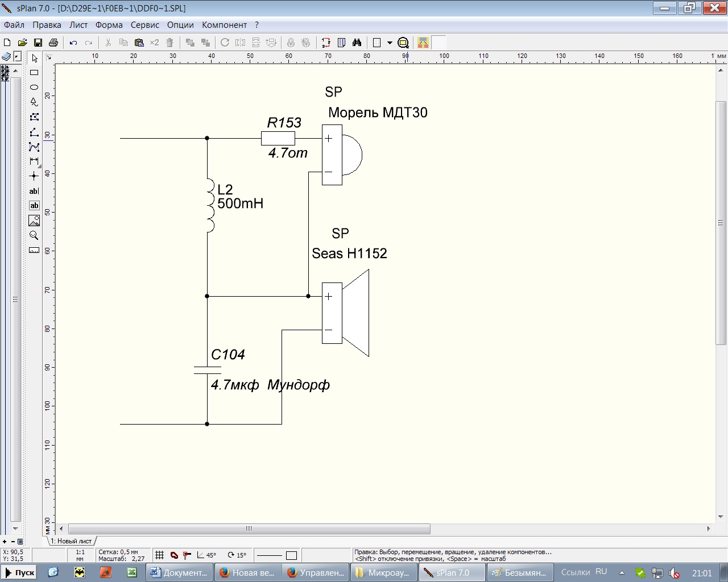Open the Форма menu

coord(109,25)
